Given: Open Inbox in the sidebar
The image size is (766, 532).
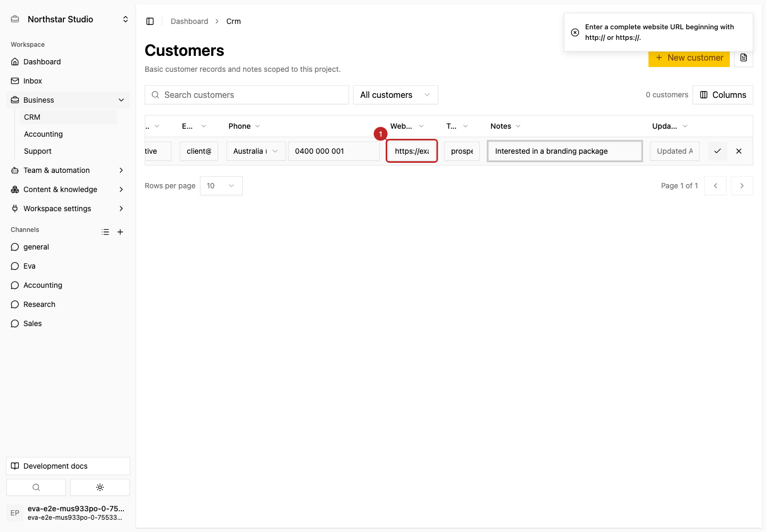Looking at the screenshot, I should (68, 81).
